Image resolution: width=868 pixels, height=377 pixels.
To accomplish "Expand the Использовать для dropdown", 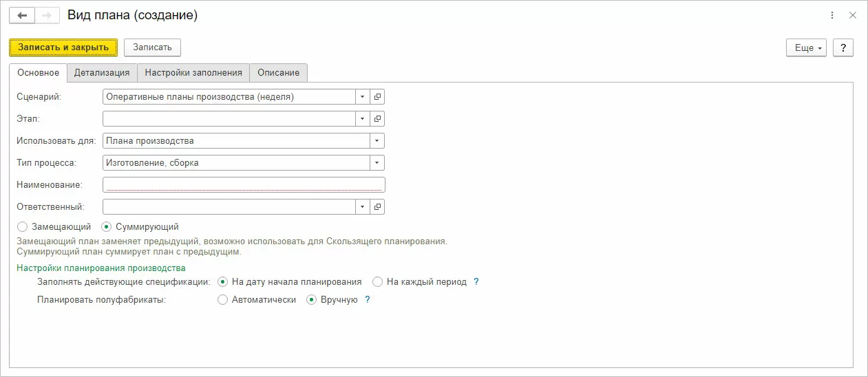I will click(377, 141).
